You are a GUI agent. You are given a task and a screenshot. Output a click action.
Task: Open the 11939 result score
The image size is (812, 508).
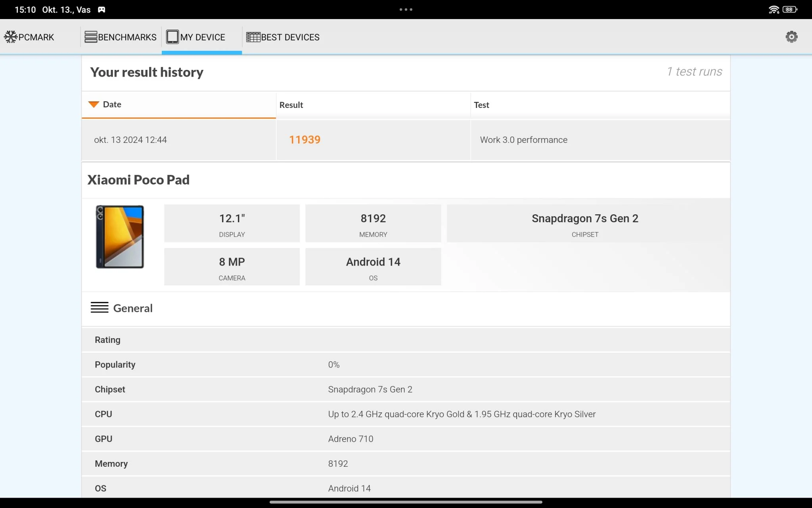pyautogui.click(x=304, y=140)
